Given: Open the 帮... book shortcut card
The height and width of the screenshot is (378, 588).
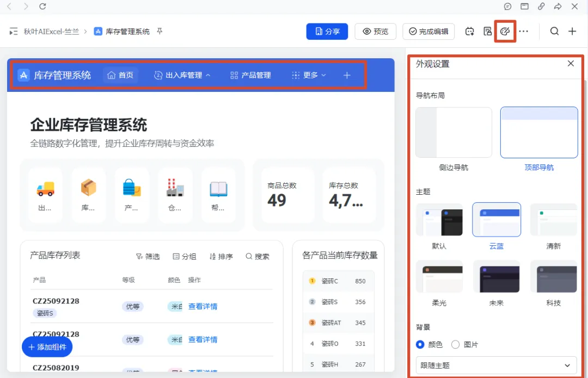Looking at the screenshot, I should pos(219,195).
